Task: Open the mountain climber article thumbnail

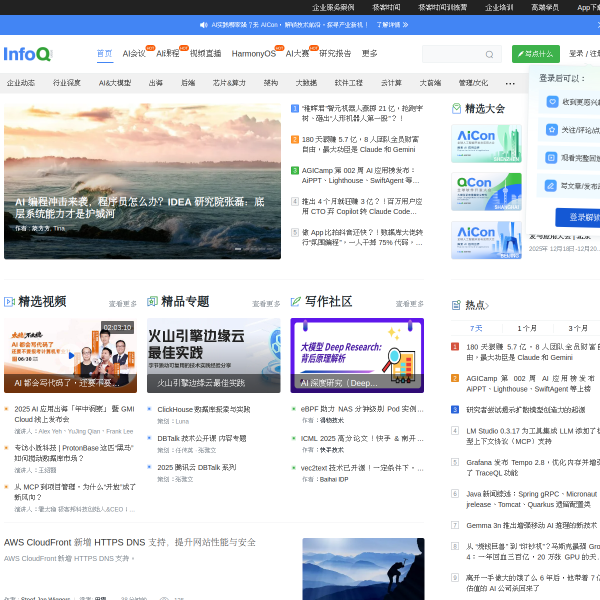Action: (363, 569)
